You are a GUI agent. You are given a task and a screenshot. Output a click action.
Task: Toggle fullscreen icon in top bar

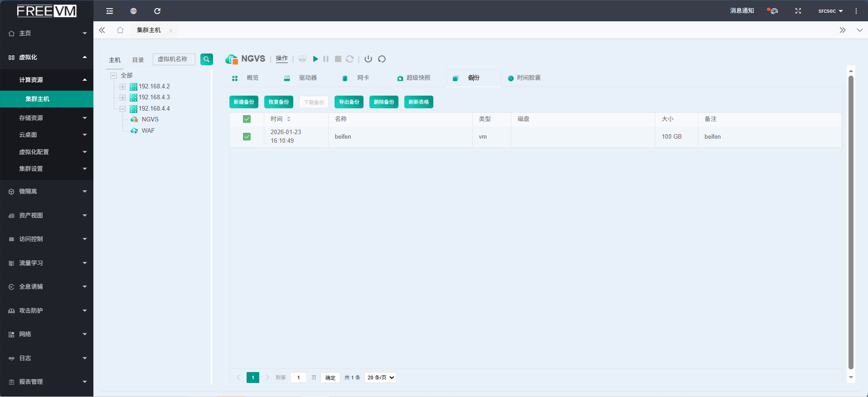pyautogui.click(x=798, y=11)
